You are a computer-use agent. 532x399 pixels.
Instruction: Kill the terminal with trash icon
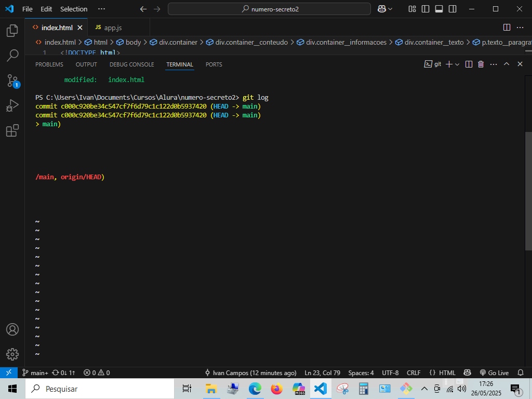point(481,64)
